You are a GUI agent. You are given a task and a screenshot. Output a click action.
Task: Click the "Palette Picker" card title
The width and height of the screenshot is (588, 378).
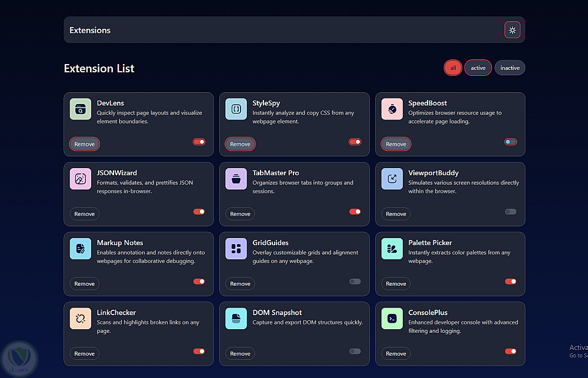430,242
